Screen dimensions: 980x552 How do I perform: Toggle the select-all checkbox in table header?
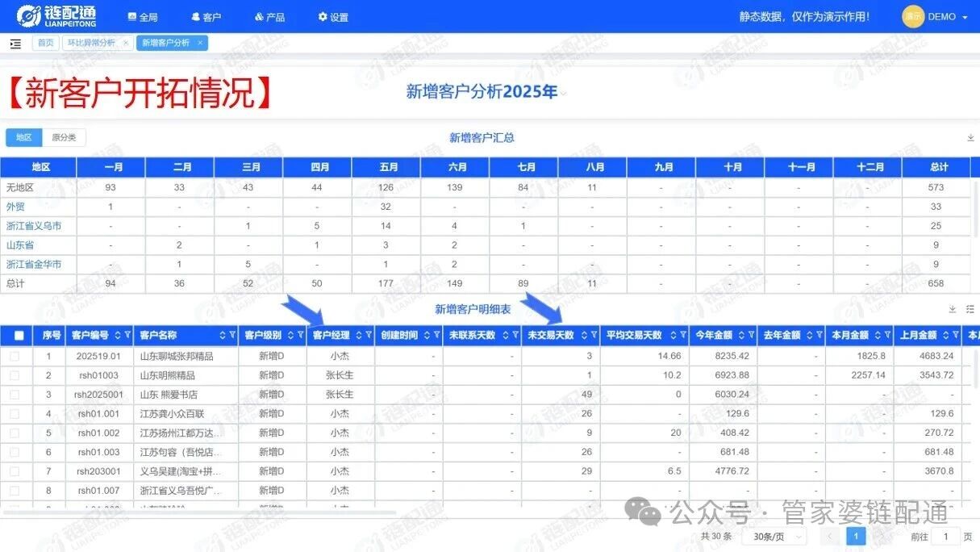pos(19,336)
